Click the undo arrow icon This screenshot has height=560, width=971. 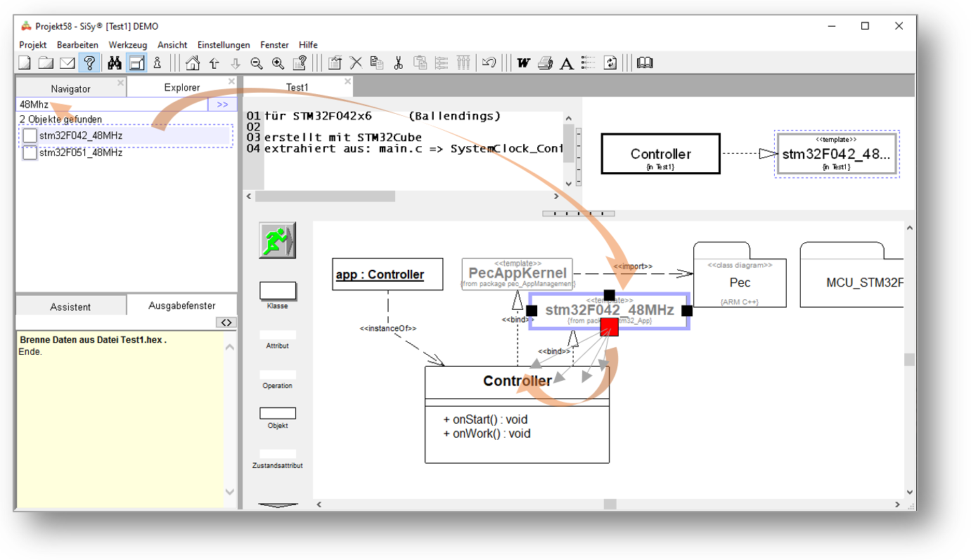489,63
